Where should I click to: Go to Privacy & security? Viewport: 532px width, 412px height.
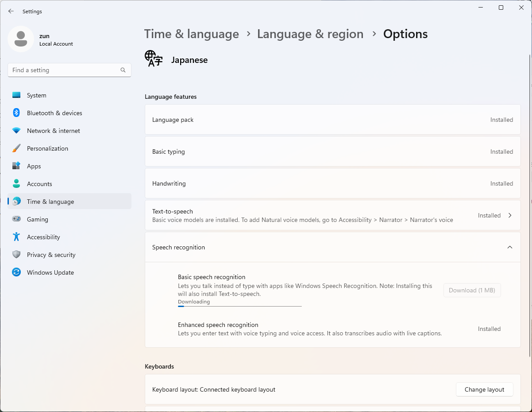(x=69, y=255)
